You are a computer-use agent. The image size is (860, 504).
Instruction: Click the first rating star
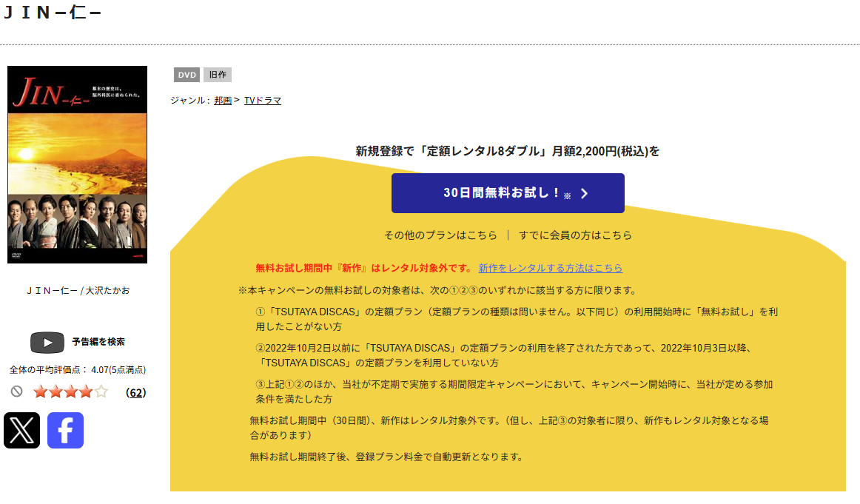(40, 392)
